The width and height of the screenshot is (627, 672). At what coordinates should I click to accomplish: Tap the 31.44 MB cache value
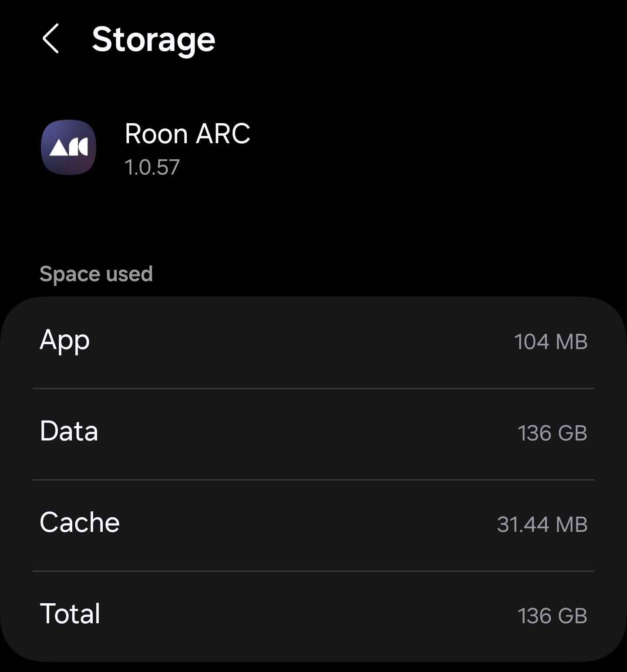click(x=543, y=525)
